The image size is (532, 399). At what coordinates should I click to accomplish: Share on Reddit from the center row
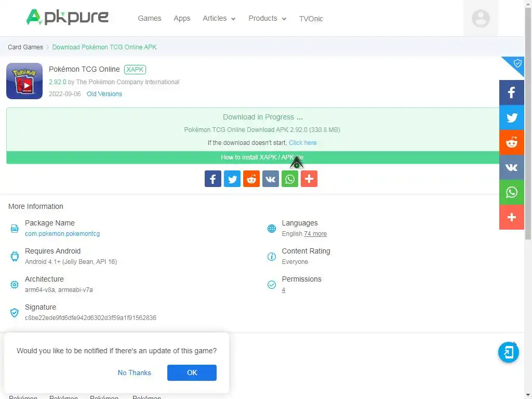(x=251, y=179)
